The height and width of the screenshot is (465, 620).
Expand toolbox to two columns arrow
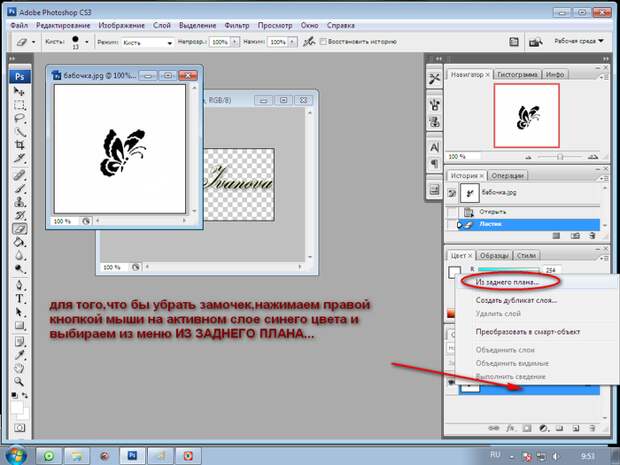12,59
